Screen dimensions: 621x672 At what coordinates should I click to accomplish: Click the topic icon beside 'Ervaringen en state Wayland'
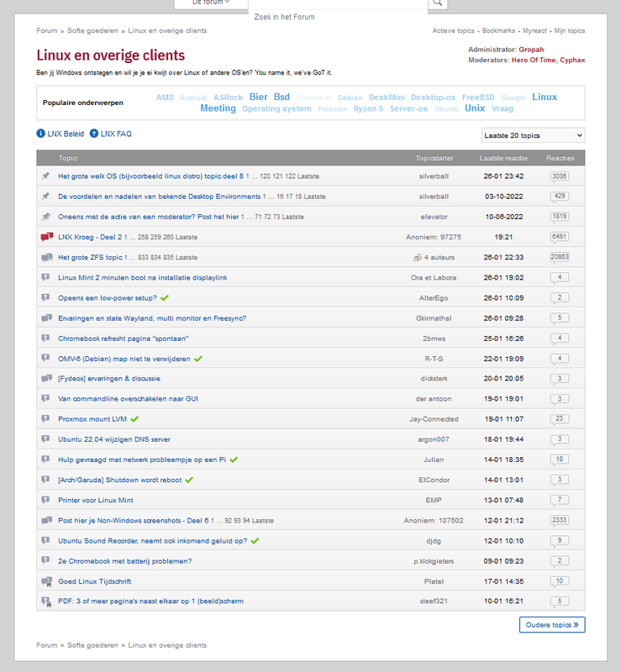tap(46, 318)
